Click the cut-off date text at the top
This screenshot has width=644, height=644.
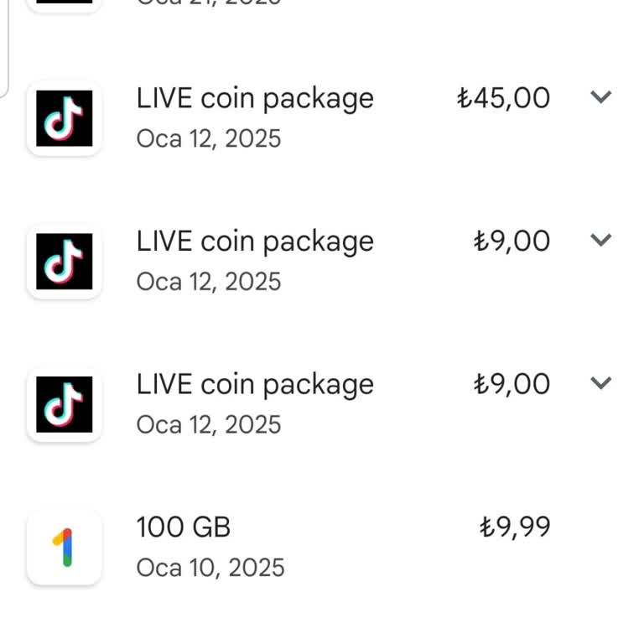coord(208,3)
